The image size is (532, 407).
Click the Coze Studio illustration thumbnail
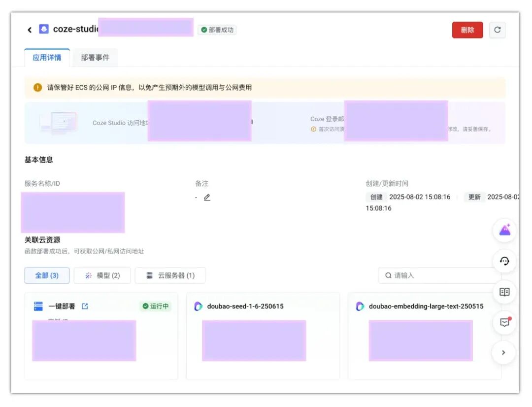pyautogui.click(x=58, y=123)
